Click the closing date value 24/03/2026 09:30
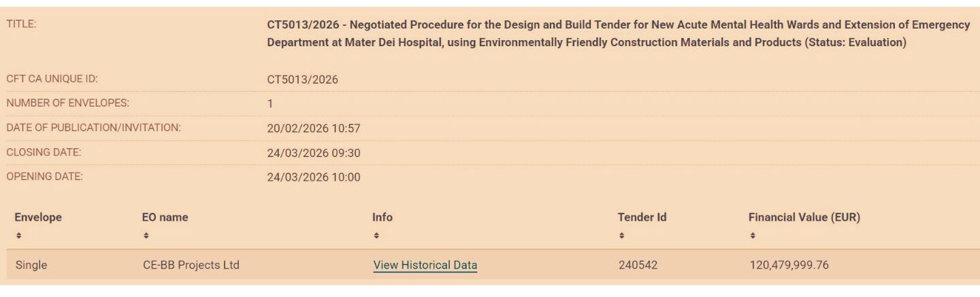 pos(314,153)
